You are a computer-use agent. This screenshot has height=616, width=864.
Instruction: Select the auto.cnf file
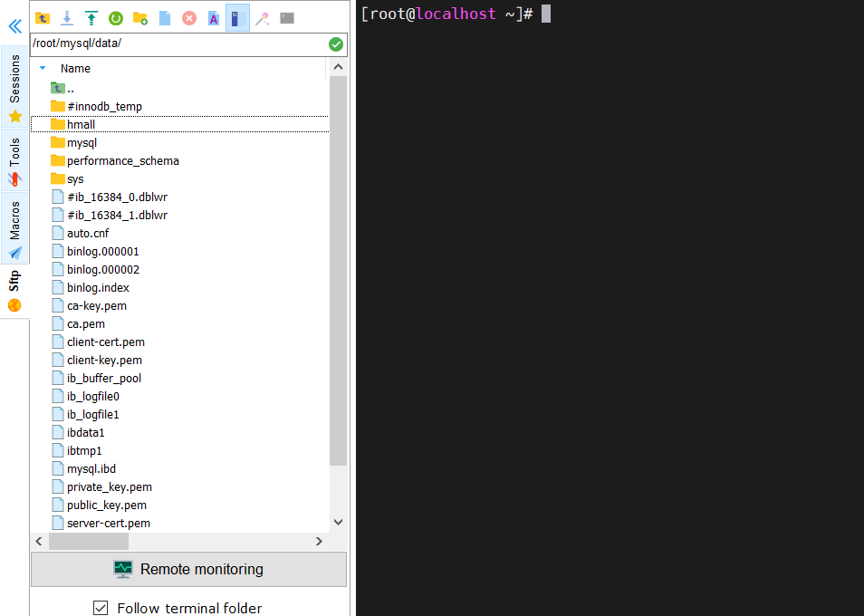[x=81, y=233]
